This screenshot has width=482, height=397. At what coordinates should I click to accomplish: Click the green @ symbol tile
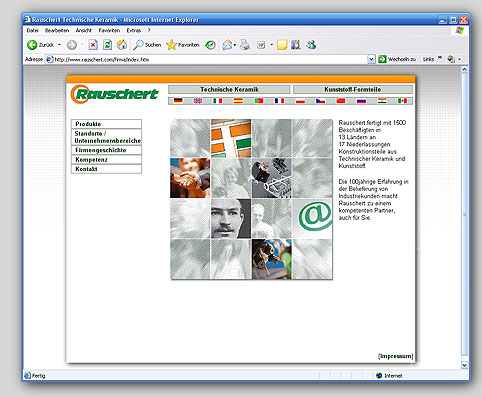312,219
